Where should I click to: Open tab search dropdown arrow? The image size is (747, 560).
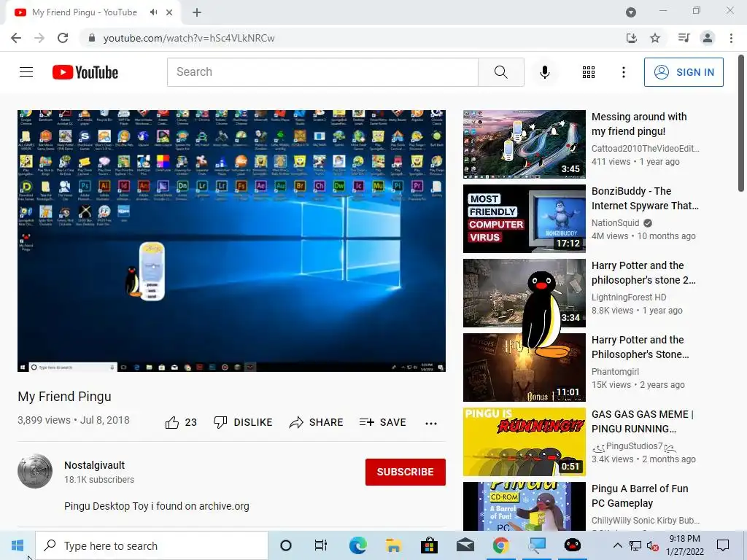point(631,12)
